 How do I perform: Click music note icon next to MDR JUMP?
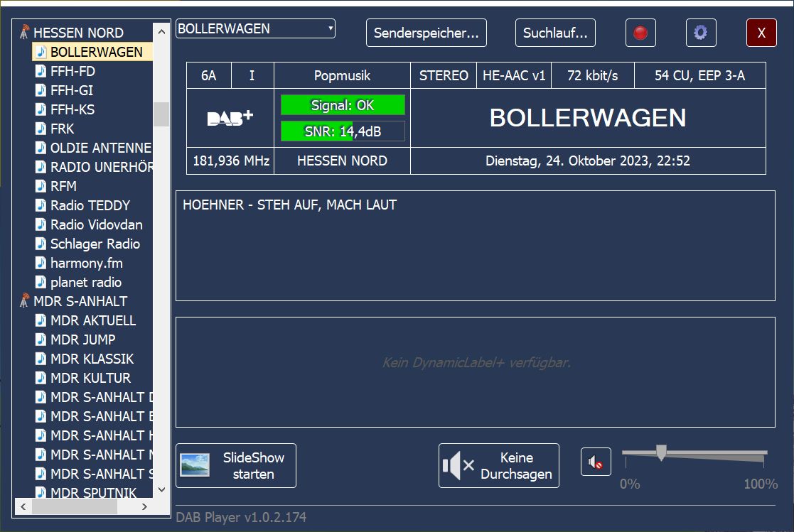point(41,340)
